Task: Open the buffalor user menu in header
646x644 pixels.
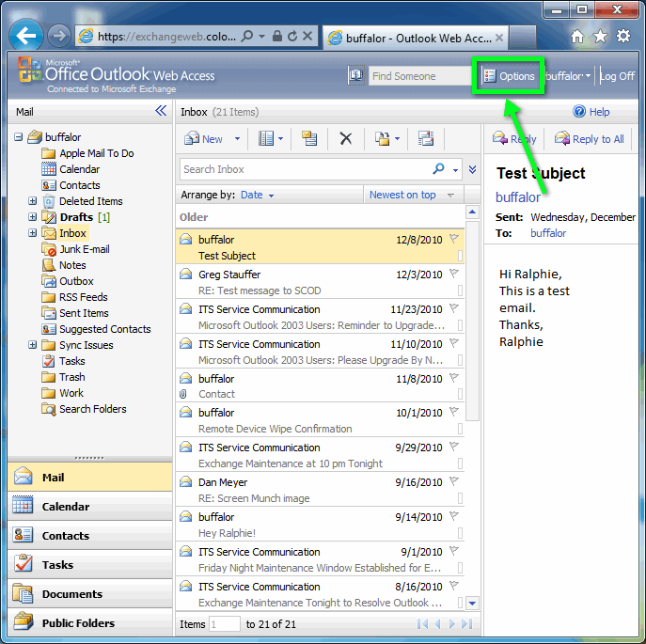Action: 569,76
